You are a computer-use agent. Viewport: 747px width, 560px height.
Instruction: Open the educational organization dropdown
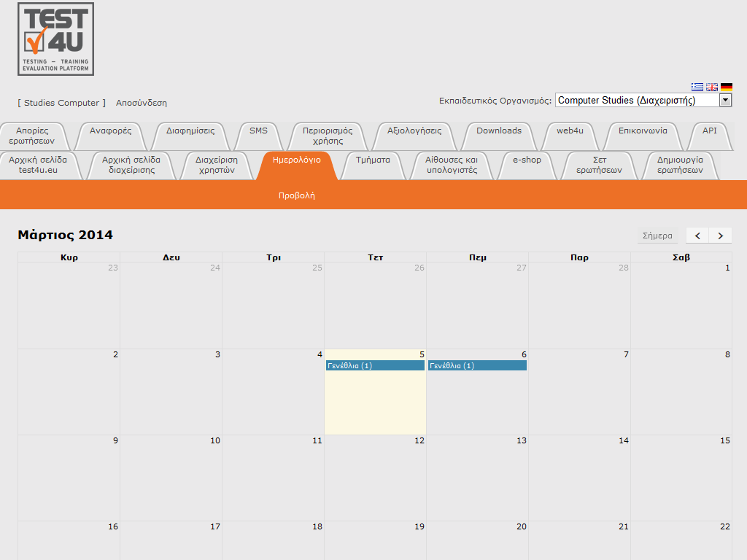click(x=643, y=100)
